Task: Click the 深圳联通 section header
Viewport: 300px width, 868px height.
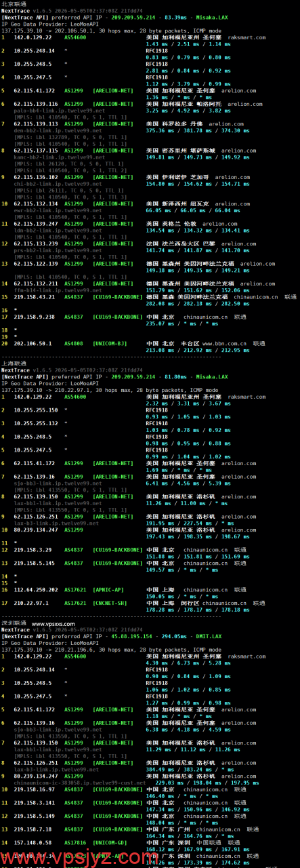Action: coord(14,623)
